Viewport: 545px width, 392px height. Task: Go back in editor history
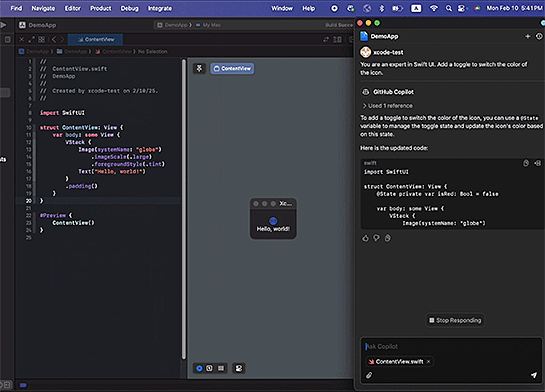54,39
